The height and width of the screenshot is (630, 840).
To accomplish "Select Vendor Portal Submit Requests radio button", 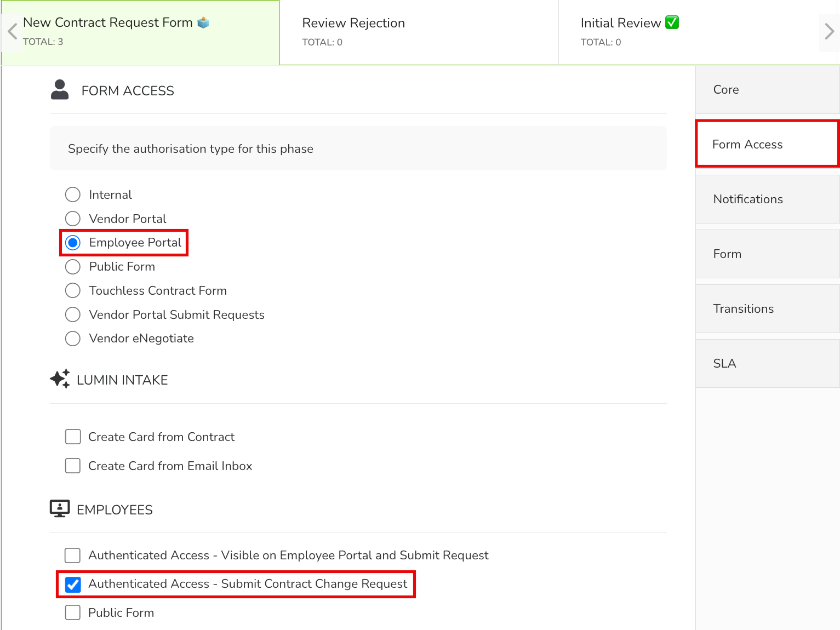I will pos(73,314).
